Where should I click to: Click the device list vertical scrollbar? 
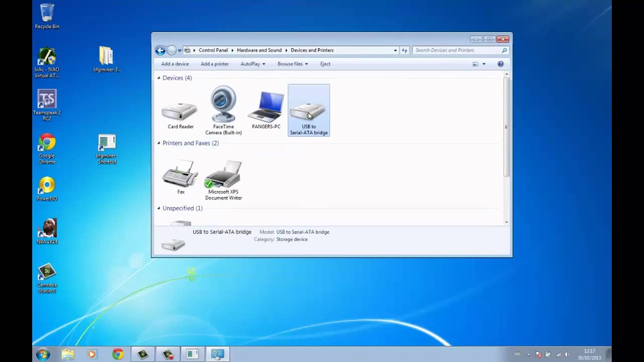507,127
